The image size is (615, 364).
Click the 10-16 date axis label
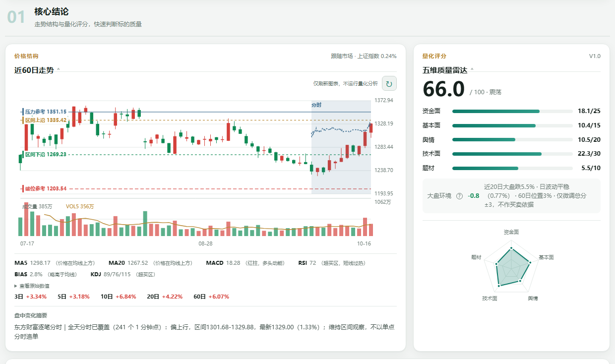(365, 243)
